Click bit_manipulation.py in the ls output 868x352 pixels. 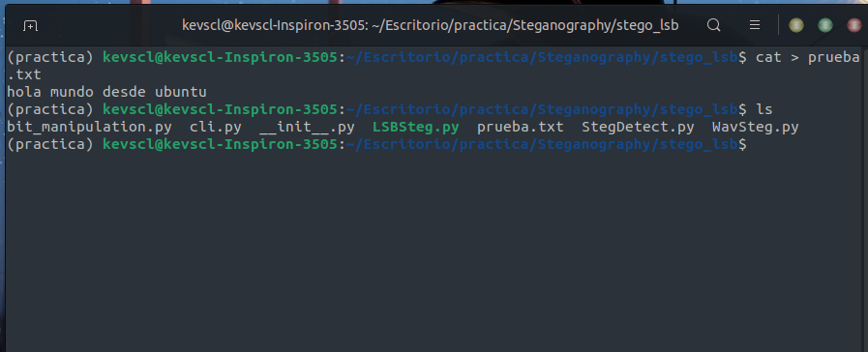89,128
